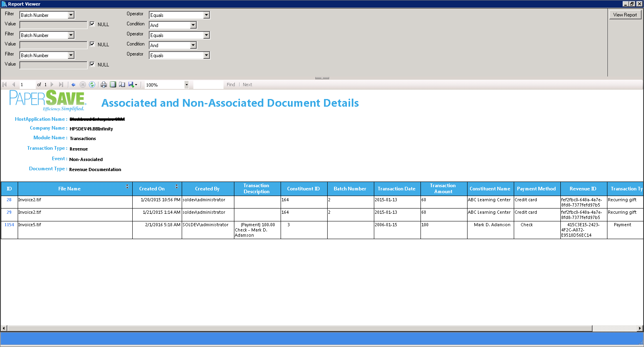Click the Revenue Documentation document type value
Image resolution: width=644 pixels, height=347 pixels.
[95, 169]
